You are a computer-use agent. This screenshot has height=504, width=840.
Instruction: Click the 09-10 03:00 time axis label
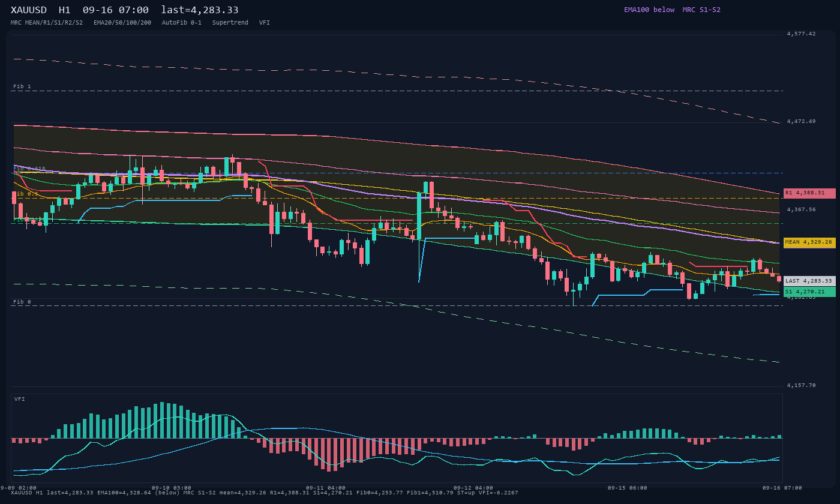172,488
